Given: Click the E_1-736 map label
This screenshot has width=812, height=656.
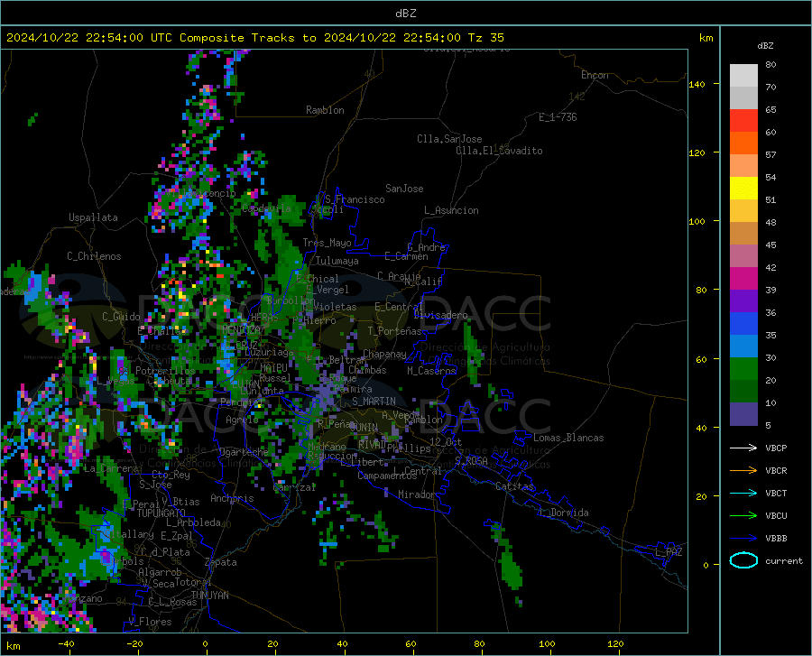Looking at the screenshot, I should click(558, 117).
